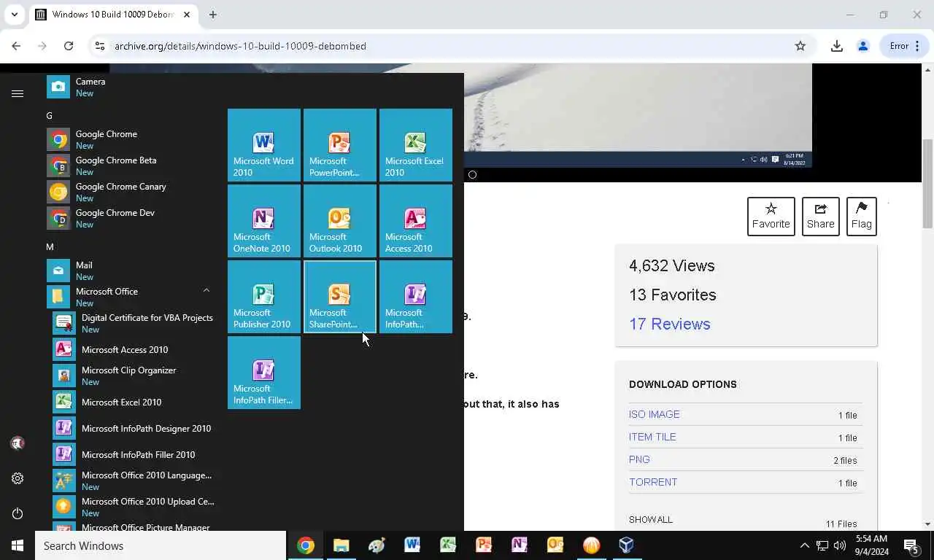Open File Explorer from the taskbar
934x560 pixels.
click(x=341, y=545)
